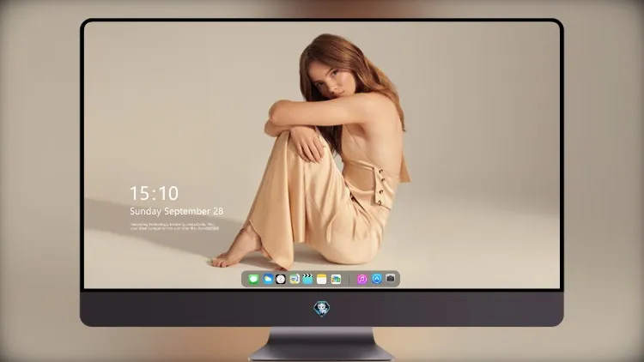Screen dimensions: 644x362
Task: Open the yellow Notes app
Action: coord(322,279)
